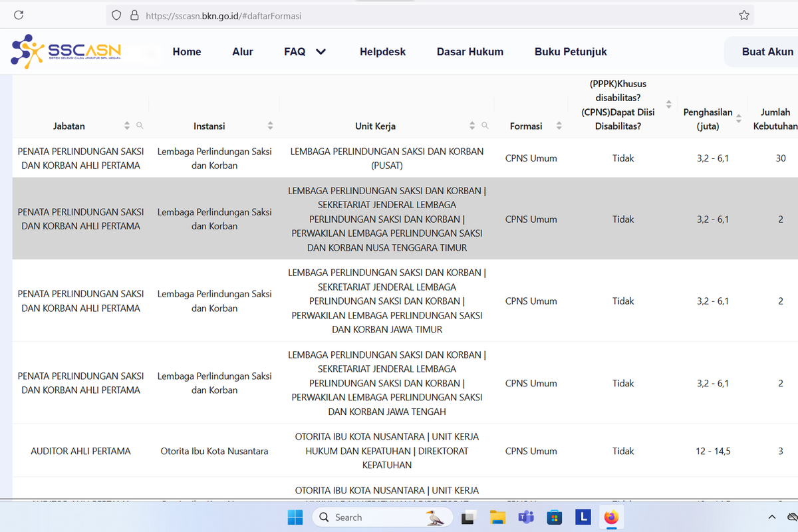This screenshot has height=532, width=798.
Task: Open File Explorer from the taskbar
Action: coord(497,517)
